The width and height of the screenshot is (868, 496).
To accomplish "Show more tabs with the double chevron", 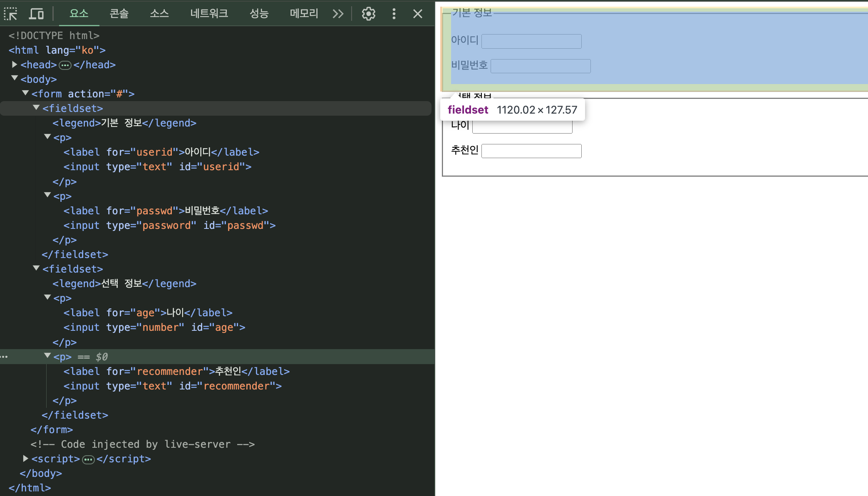I will [x=338, y=14].
